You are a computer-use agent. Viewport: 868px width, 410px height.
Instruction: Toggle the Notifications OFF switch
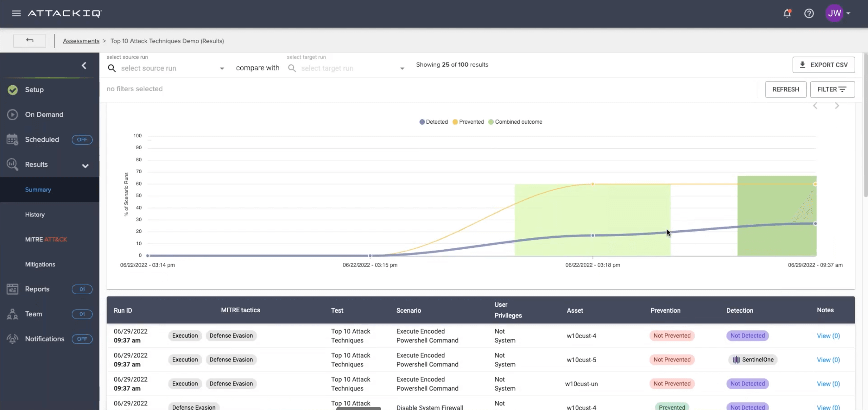[x=82, y=339]
